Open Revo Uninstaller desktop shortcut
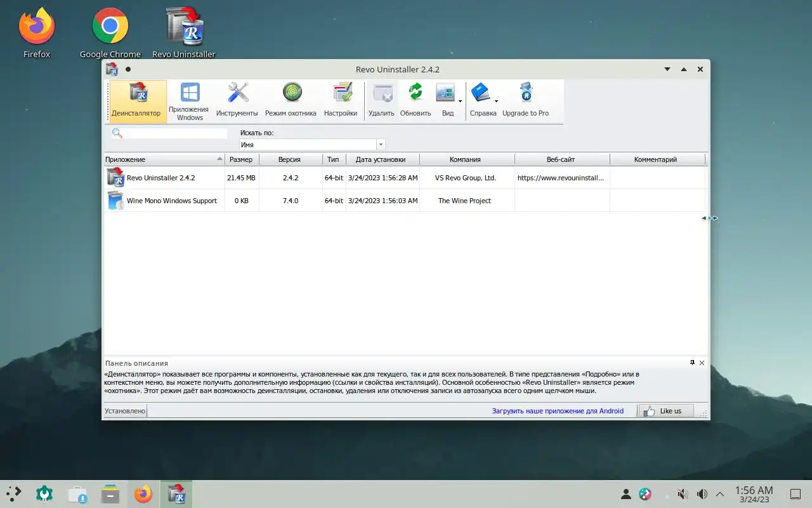 pyautogui.click(x=184, y=33)
